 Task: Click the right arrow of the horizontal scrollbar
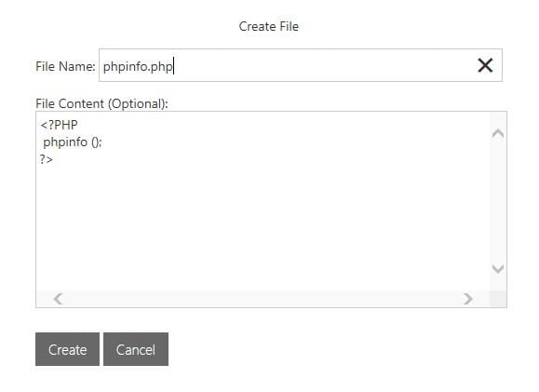click(x=467, y=299)
